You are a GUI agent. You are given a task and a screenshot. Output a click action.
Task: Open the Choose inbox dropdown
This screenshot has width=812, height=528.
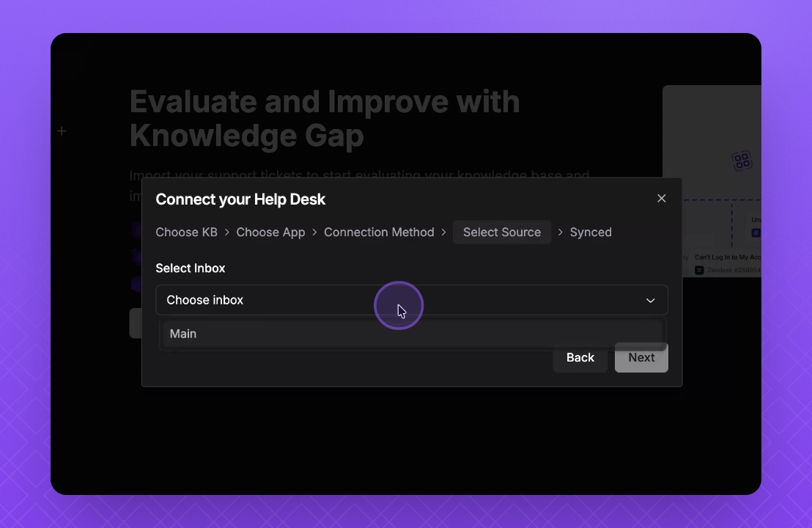412,300
